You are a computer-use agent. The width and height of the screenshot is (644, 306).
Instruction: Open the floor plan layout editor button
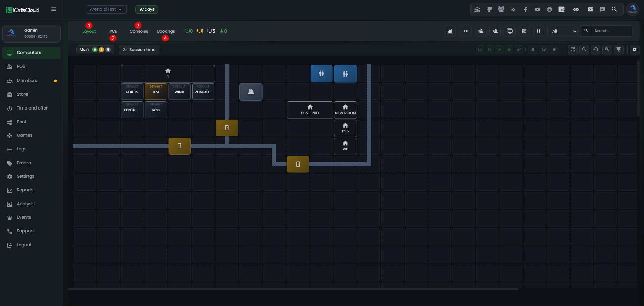pos(524,31)
